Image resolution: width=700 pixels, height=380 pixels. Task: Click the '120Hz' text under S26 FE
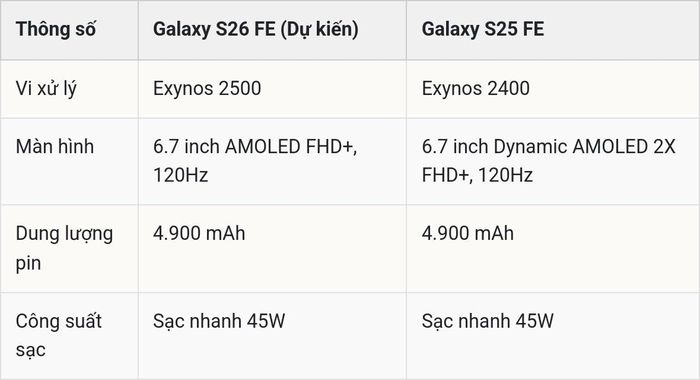point(181,175)
